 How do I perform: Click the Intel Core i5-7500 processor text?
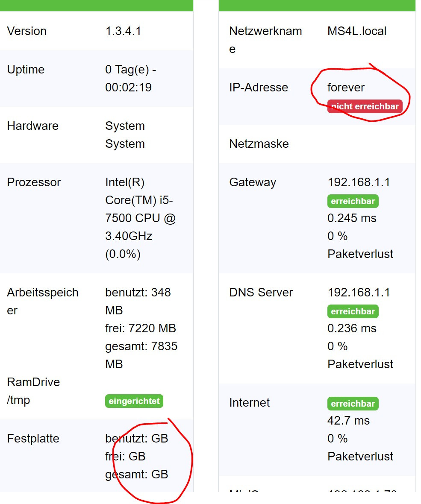140,209
